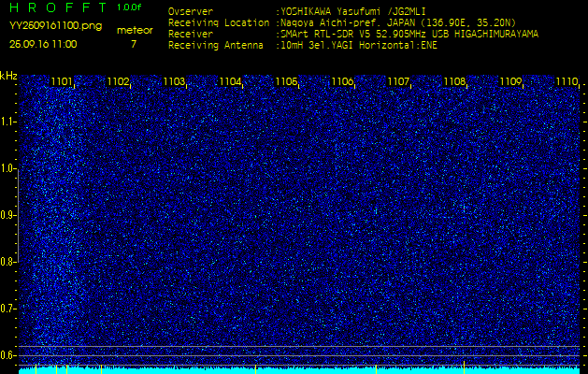Click the 0.7 frequency axis label
Screen dimensions: 588x374
pos(8,308)
